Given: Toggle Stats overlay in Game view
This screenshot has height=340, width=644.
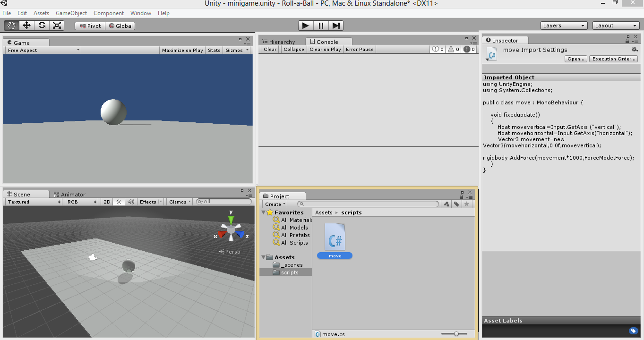Looking at the screenshot, I should click(x=214, y=50).
